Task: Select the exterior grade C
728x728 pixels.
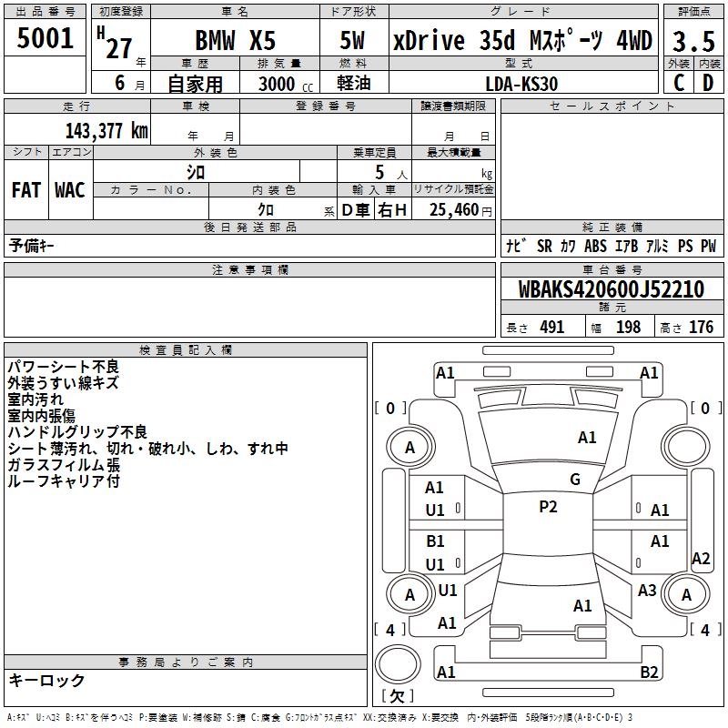Action: (679, 83)
